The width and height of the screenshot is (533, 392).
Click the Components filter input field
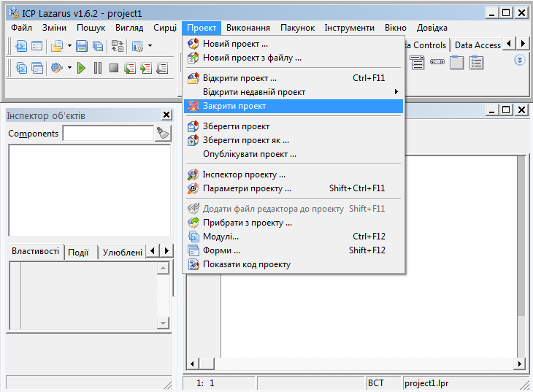point(109,134)
